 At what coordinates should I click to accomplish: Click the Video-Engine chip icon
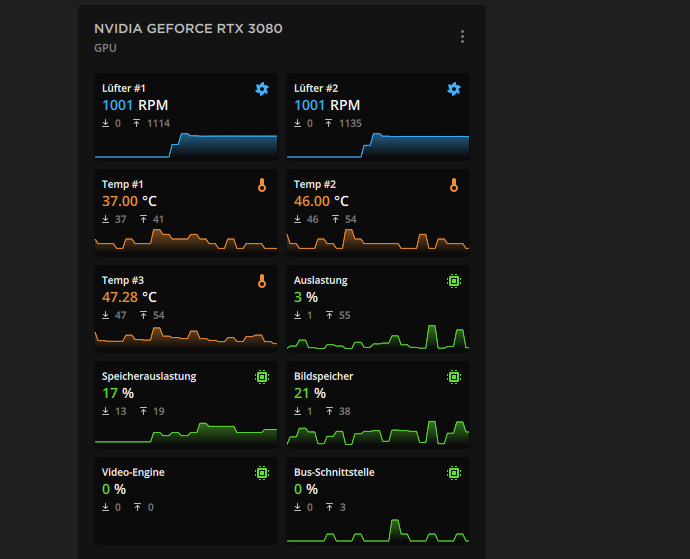point(262,473)
